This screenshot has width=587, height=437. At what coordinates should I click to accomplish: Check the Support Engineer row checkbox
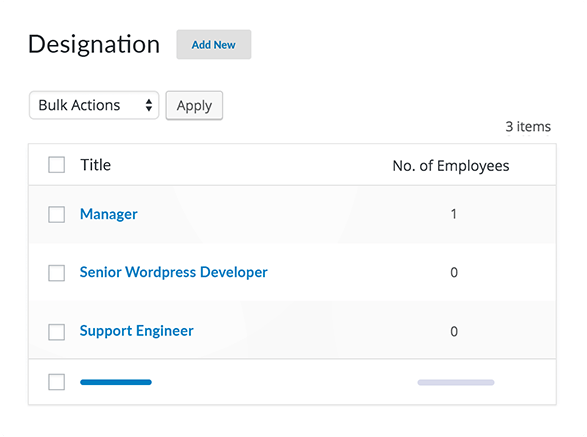57,332
